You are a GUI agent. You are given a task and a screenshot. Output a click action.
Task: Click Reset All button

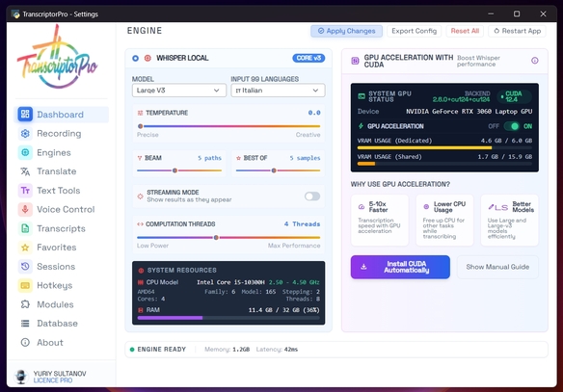(465, 31)
